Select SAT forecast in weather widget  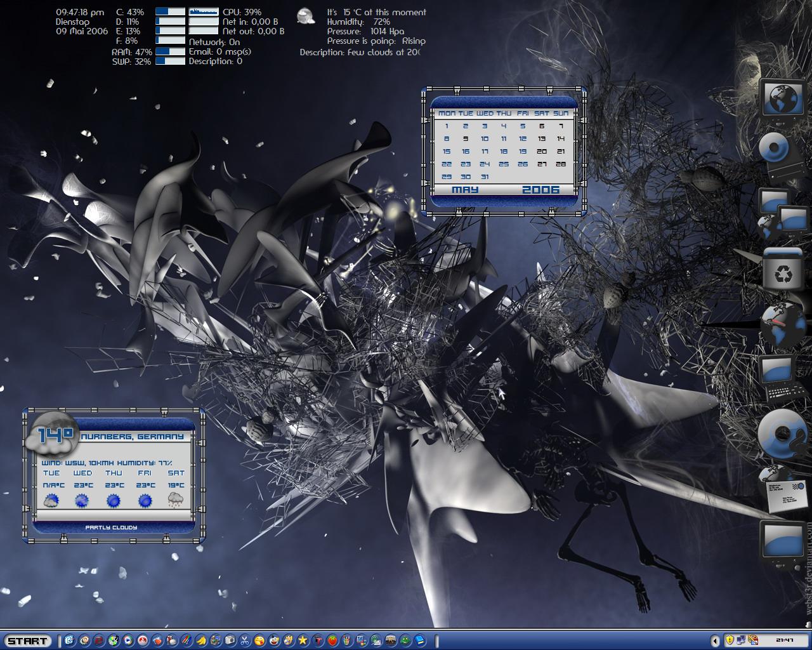(176, 489)
